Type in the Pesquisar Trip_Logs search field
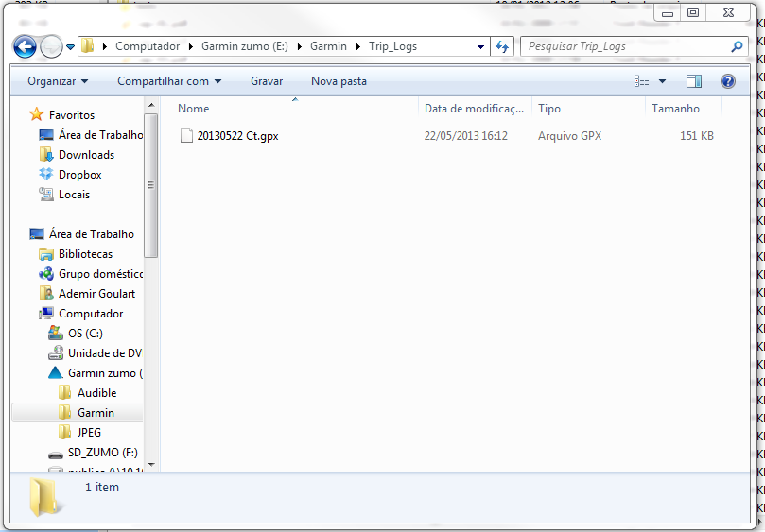The height and width of the screenshot is (532, 765). click(x=624, y=46)
